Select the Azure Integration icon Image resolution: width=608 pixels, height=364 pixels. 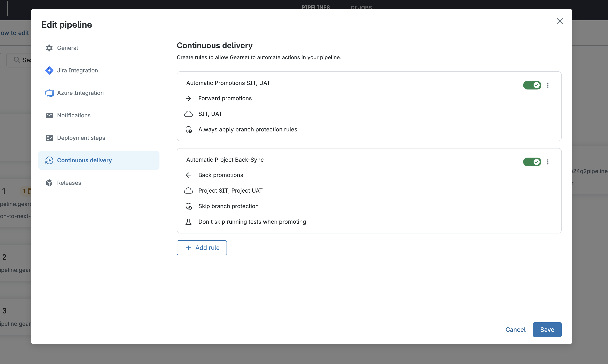coord(49,93)
